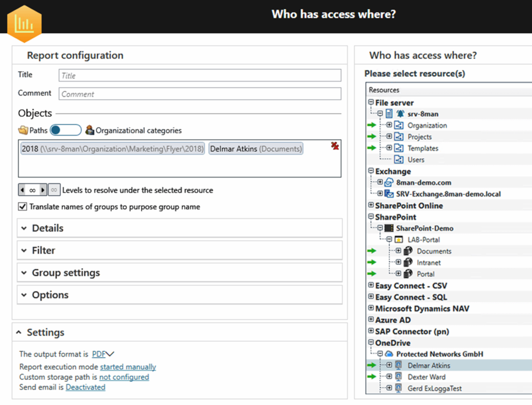Open the PDF output format dropdown
This screenshot has width=532, height=405.
click(x=103, y=354)
